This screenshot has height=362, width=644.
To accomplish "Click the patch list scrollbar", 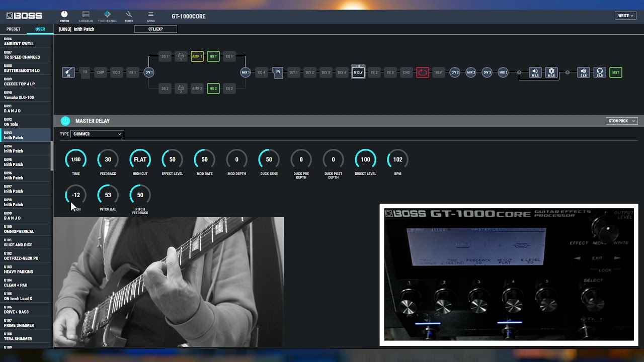I will [x=52, y=156].
